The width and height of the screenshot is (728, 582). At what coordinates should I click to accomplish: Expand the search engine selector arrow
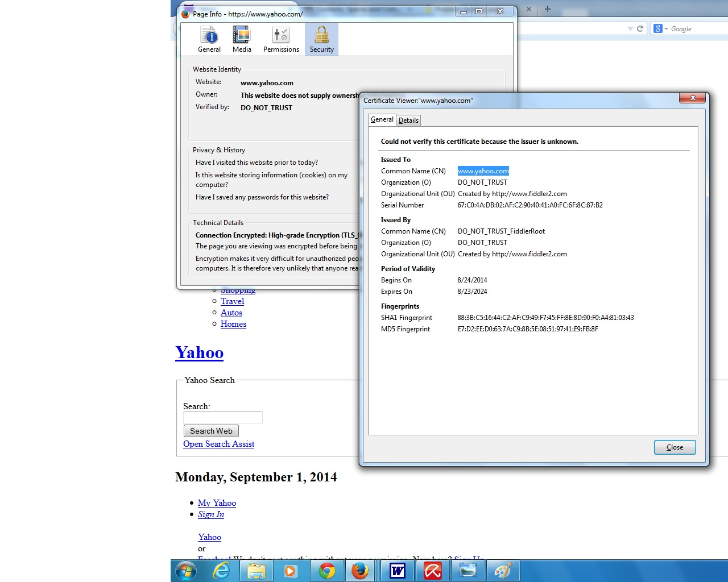(666, 28)
